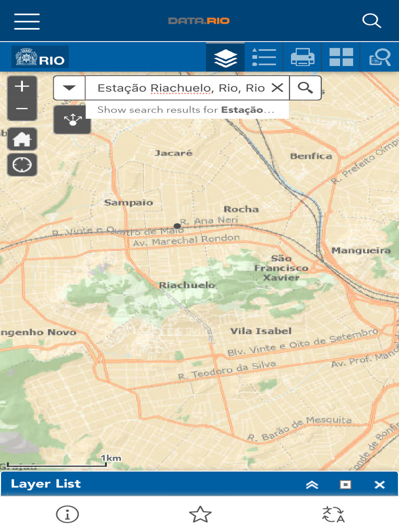Click the address search input field

pyautogui.click(x=180, y=88)
